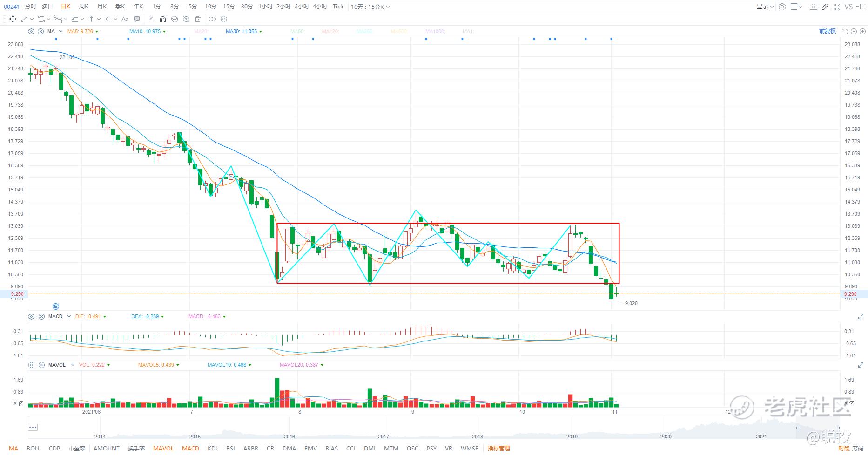
Task: Click the pencil line style icon
Action: pyautogui.click(x=151, y=19)
